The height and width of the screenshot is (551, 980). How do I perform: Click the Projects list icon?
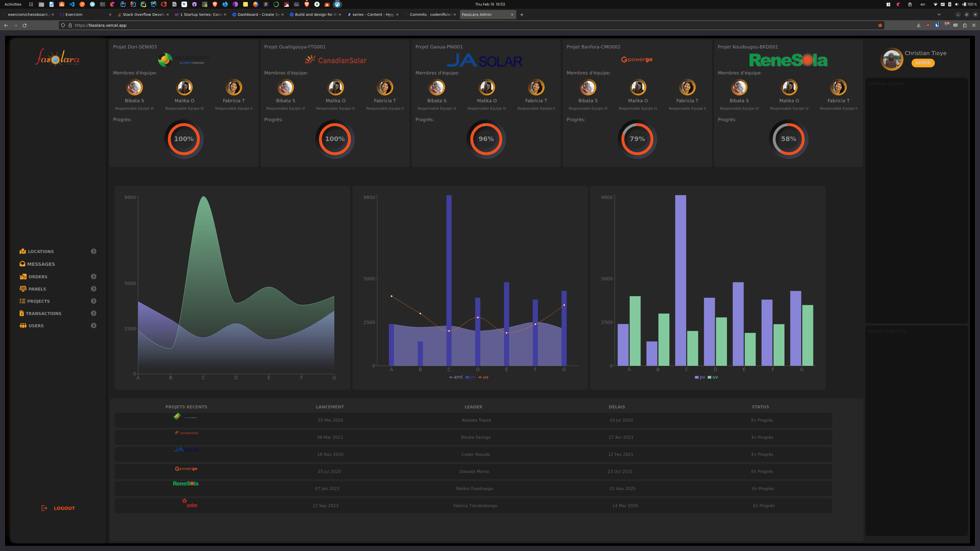coord(22,301)
